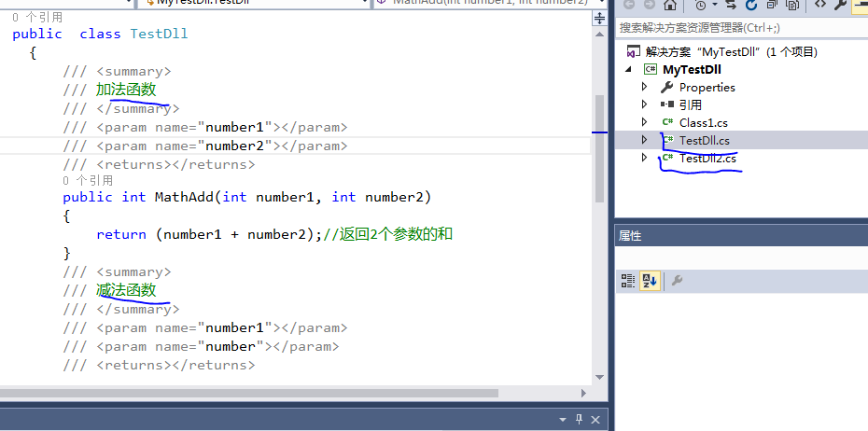Screen dimensions: 868x431
Task: Click the grayed back arrow in Solution Explorer
Action: point(628,5)
